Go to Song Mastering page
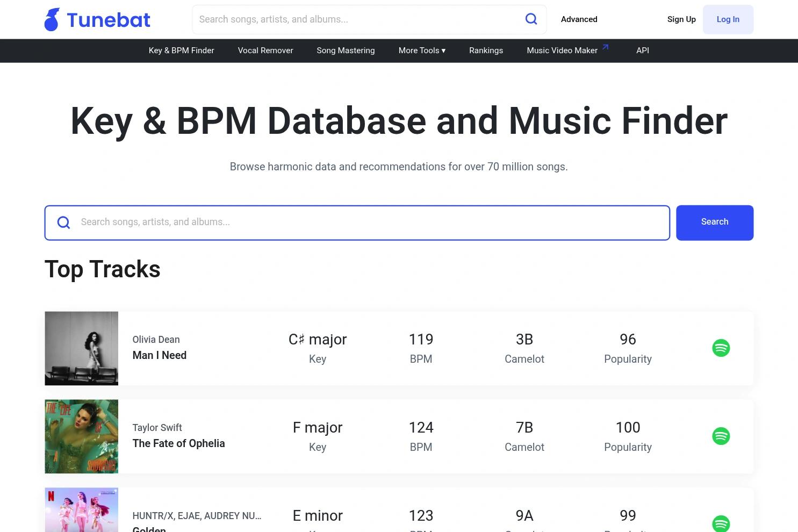 346,51
